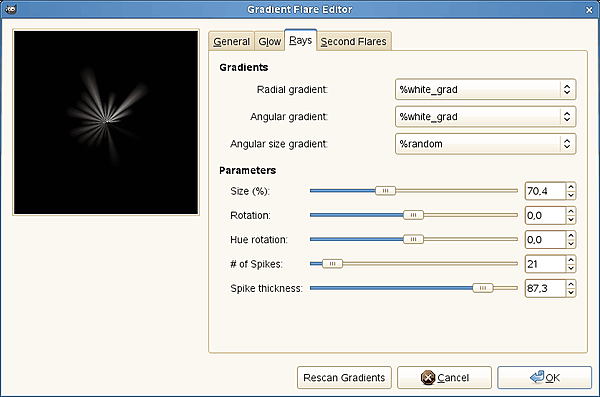Open the Radial gradient dropdown
600x397 pixels.
tap(485, 89)
